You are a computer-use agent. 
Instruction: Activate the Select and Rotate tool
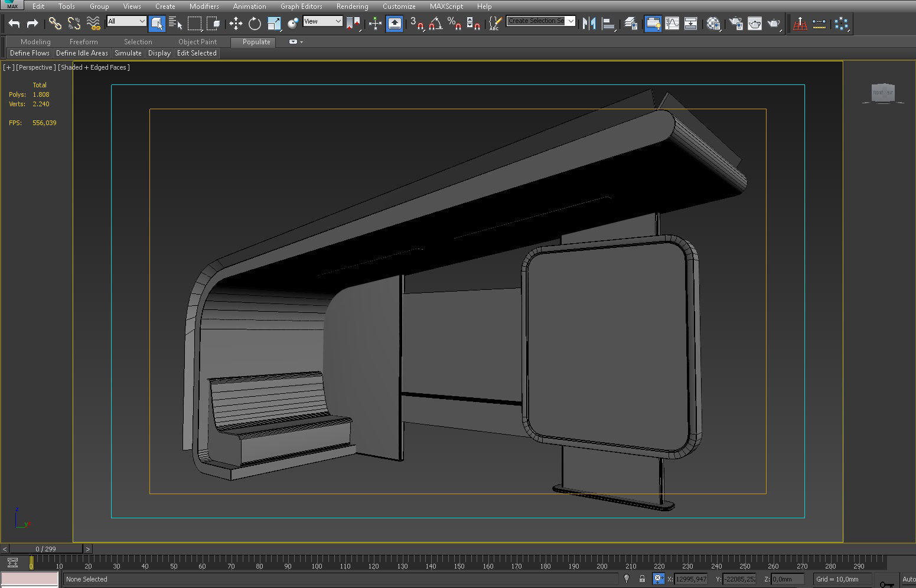(x=254, y=24)
